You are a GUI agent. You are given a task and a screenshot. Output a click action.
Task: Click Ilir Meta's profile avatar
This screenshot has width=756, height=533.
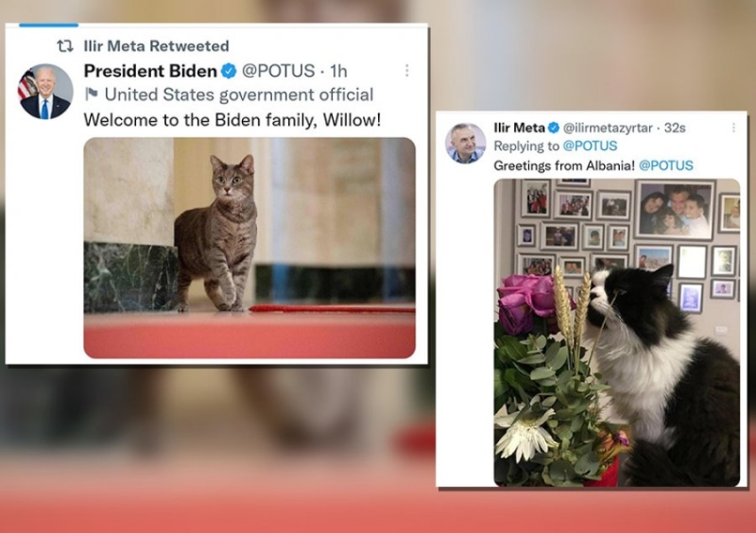tap(465, 144)
